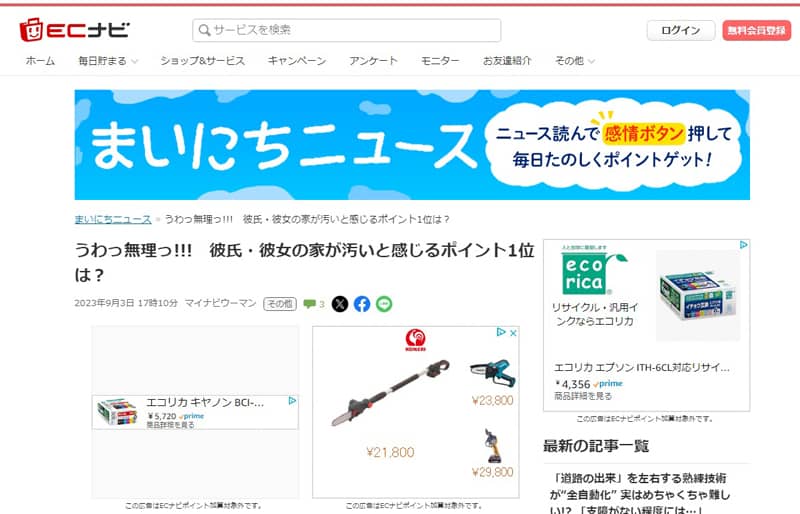Expand the 毎日貯まる dropdown menu
This screenshot has width=800, height=514.
pos(108,61)
